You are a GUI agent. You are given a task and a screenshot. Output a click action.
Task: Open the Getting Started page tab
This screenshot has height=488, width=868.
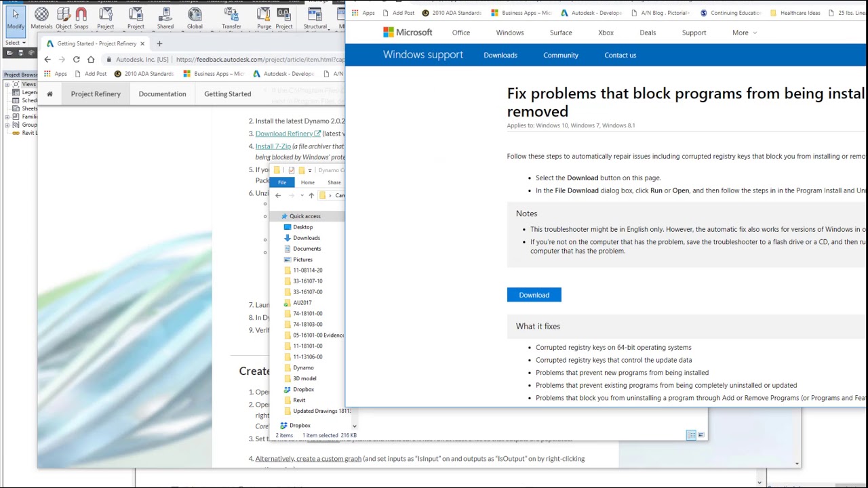[227, 94]
